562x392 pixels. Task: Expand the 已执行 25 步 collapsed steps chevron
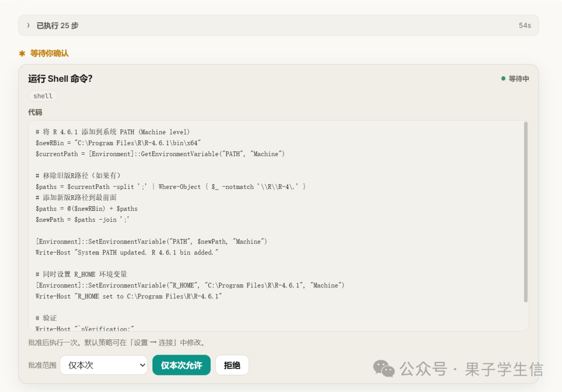28,26
